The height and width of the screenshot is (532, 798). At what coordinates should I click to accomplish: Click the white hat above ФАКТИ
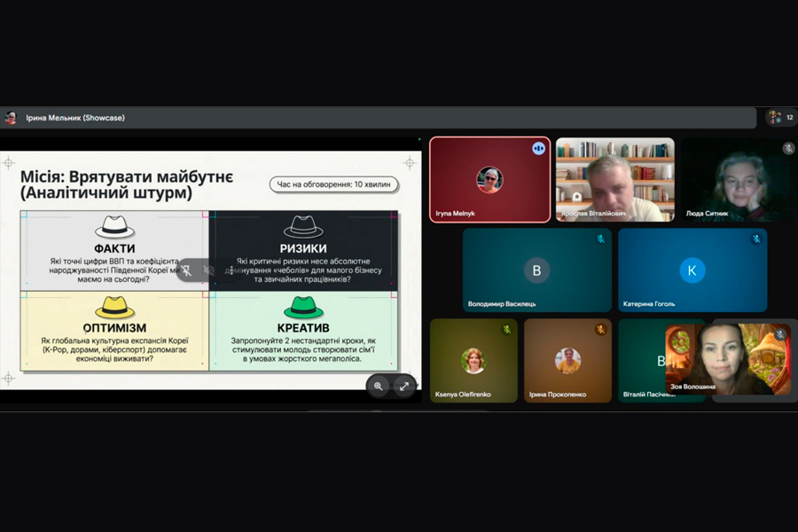pyautogui.click(x=115, y=227)
